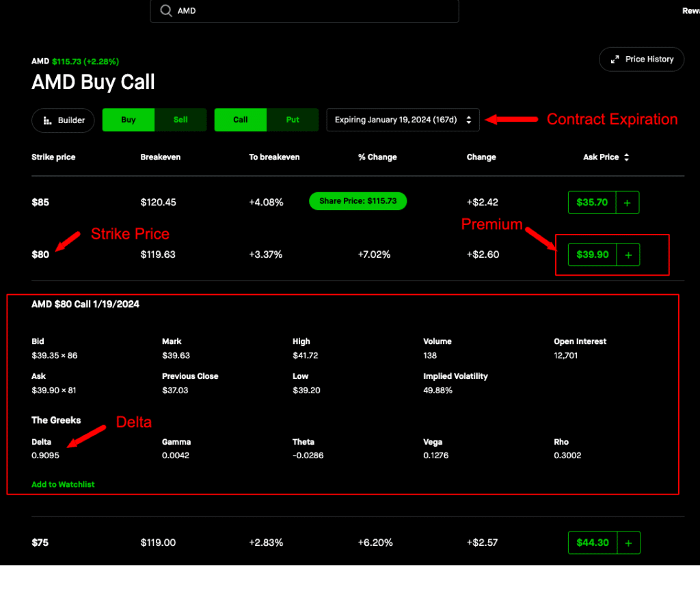
Task: Focus the AMD search field
Action: pyautogui.click(x=304, y=11)
